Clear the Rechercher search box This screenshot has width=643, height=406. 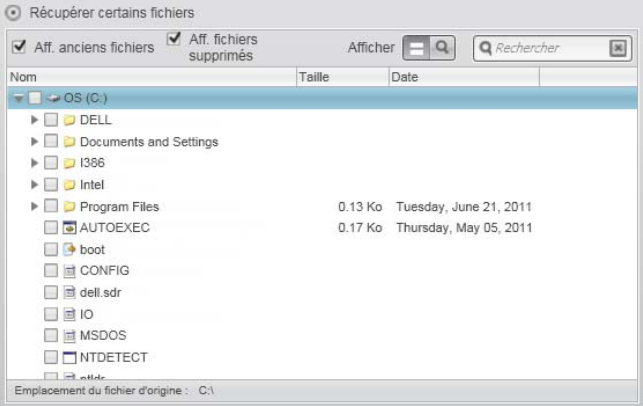click(x=618, y=48)
